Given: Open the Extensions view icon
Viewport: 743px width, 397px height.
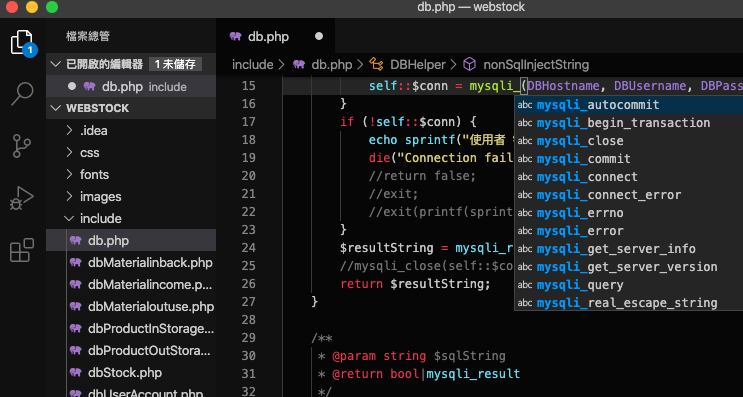Looking at the screenshot, I should tap(22, 250).
